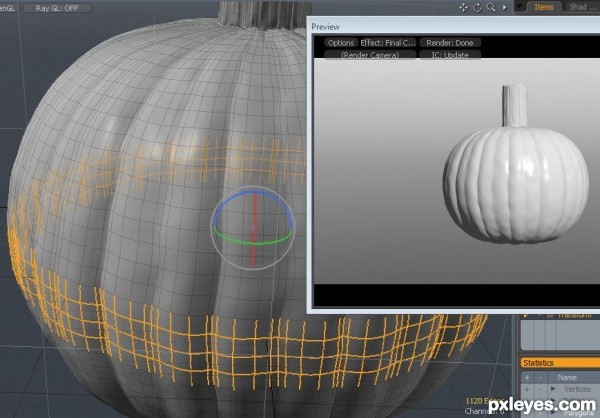Image resolution: width=600 pixels, height=418 pixels.
Task: Click the minus in the Statistics header row
Action: (x=540, y=377)
